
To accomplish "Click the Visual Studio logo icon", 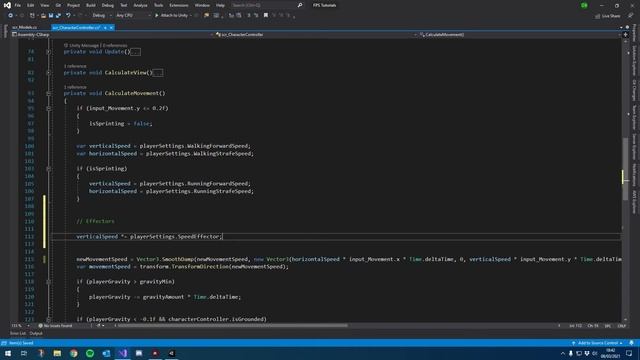I will click(x=7, y=5).
